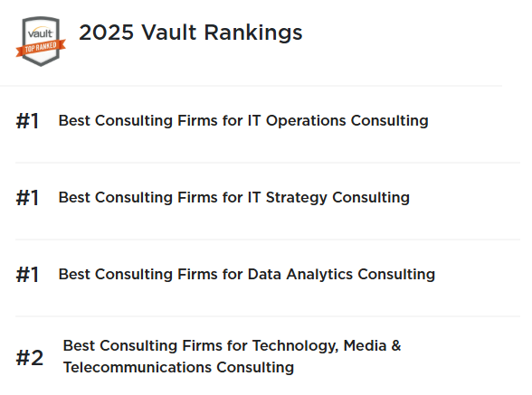
Task: Click 2025 in the page heading
Action: [x=107, y=33]
